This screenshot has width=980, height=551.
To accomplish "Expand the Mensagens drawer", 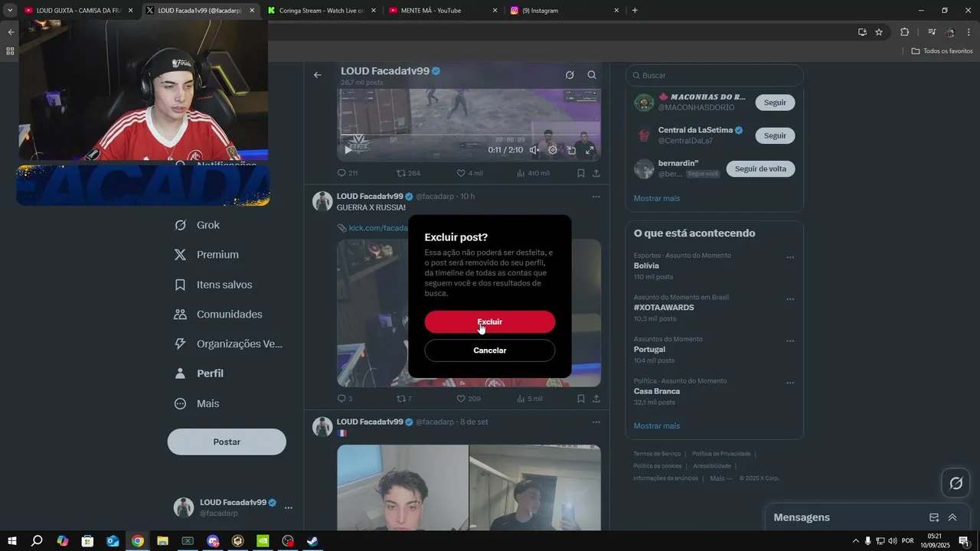I will [x=952, y=517].
